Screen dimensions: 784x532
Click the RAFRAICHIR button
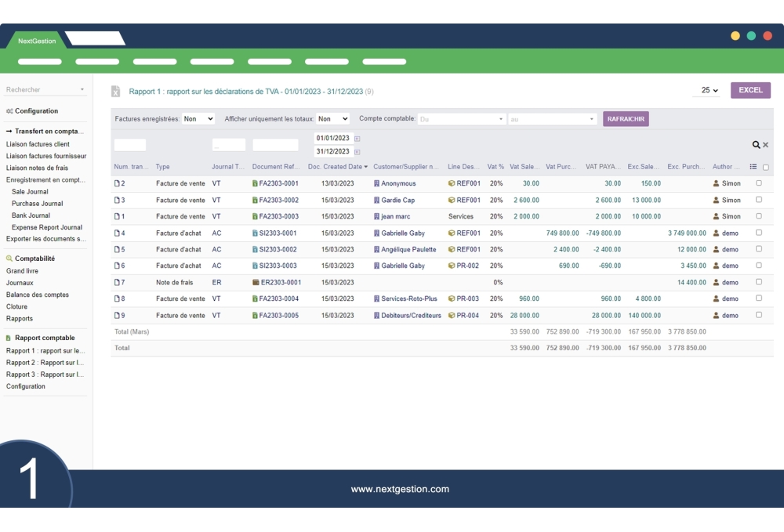626,119
